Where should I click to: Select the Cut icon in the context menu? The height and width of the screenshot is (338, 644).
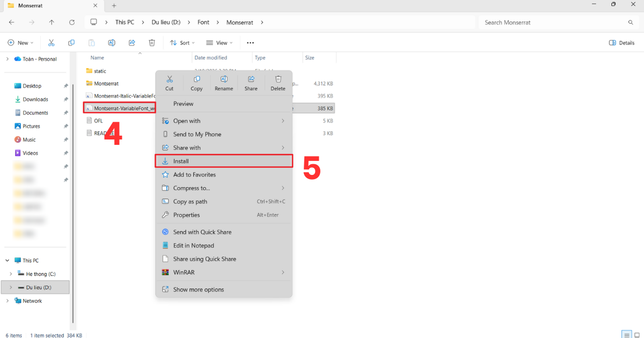pyautogui.click(x=169, y=79)
